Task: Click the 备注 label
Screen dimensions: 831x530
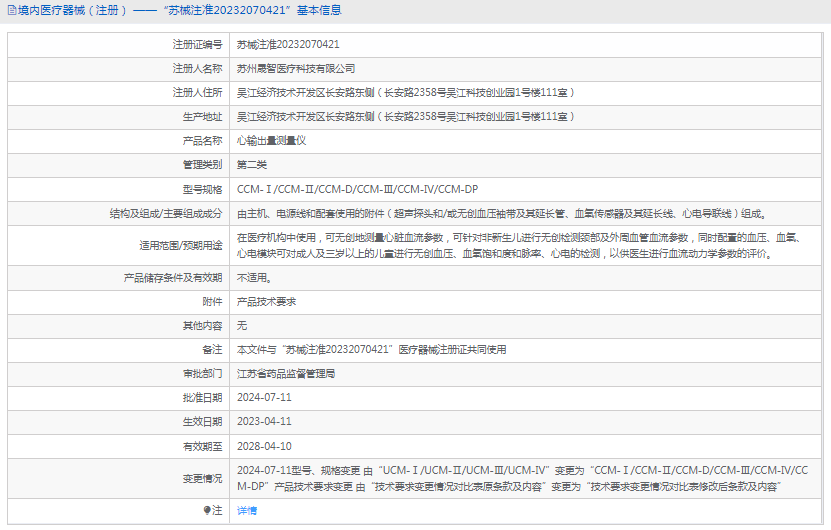Action: click(213, 350)
